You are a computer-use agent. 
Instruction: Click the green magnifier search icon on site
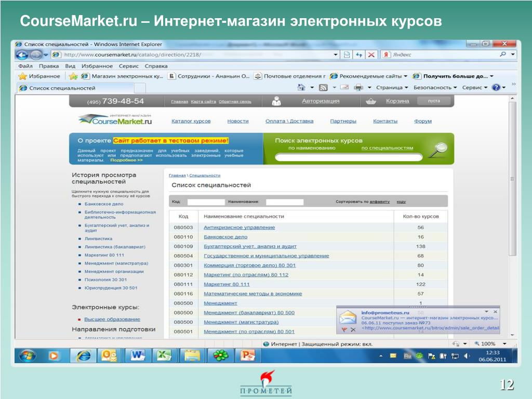click(x=437, y=150)
